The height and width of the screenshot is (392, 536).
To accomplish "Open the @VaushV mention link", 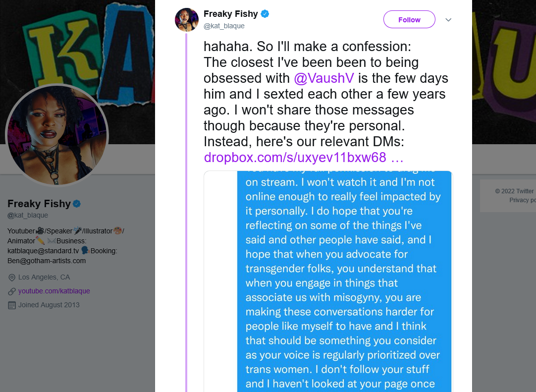I will click(323, 78).
